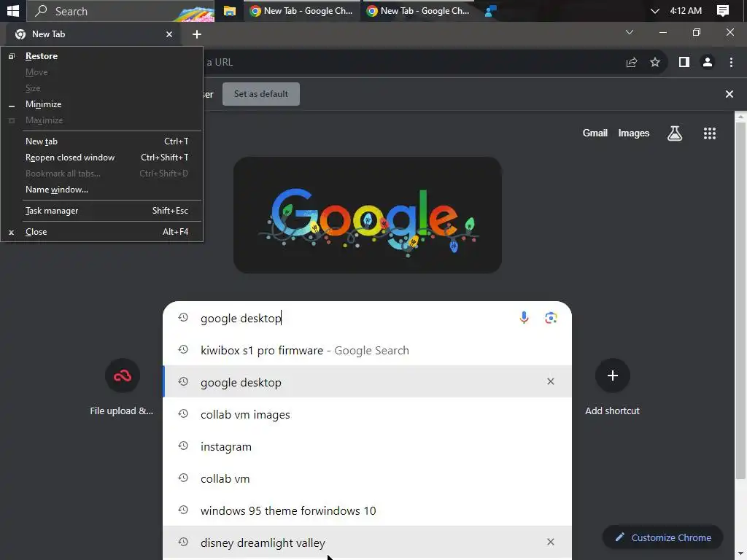The width and height of the screenshot is (747, 560).
Task: Open the taskbar notification center icon
Action: pos(722,10)
